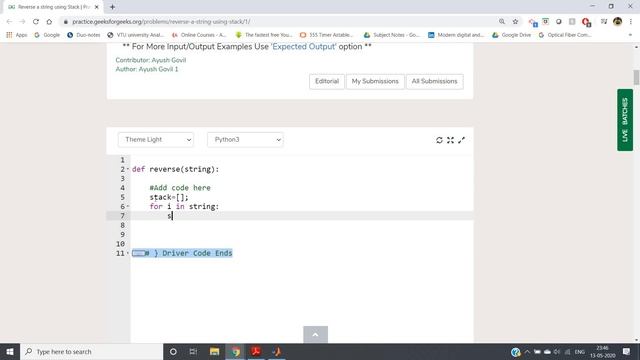Go to the browser home icon
The width and height of the screenshot is (640, 360).
(x=49, y=22)
